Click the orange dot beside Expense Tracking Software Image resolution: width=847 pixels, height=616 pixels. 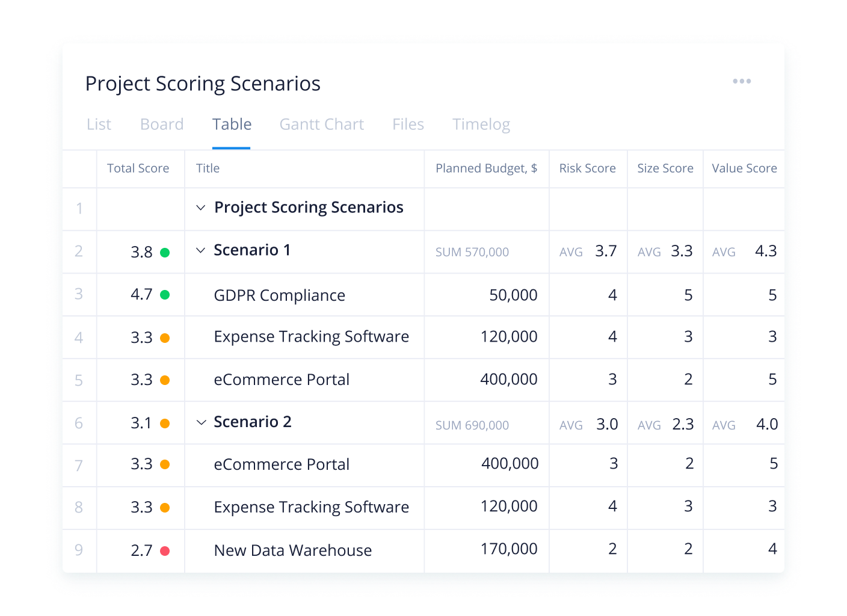click(x=165, y=337)
